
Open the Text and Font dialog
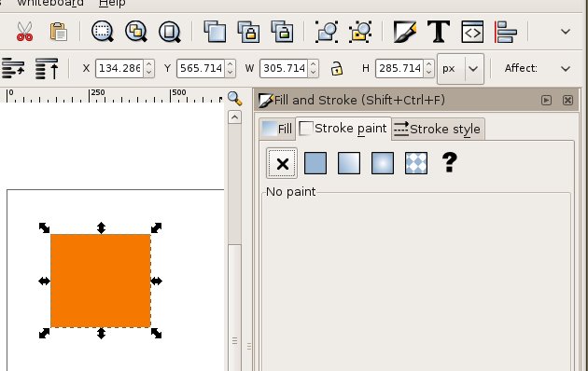439,32
